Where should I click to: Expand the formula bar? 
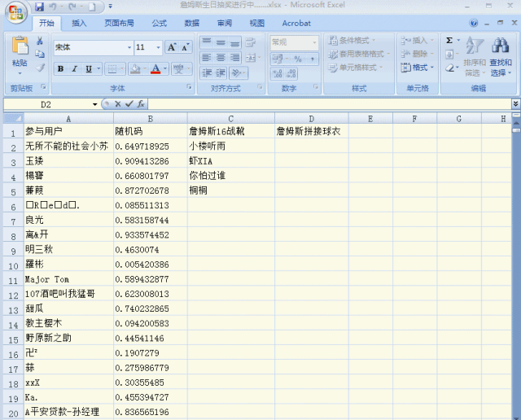coord(515,104)
